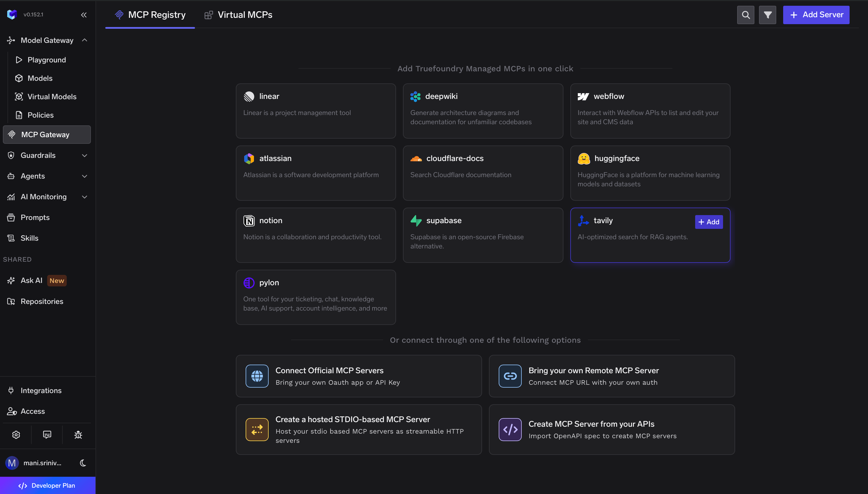Image resolution: width=868 pixels, height=494 pixels.
Task: Click the supabase card description text
Action: pos(467,242)
